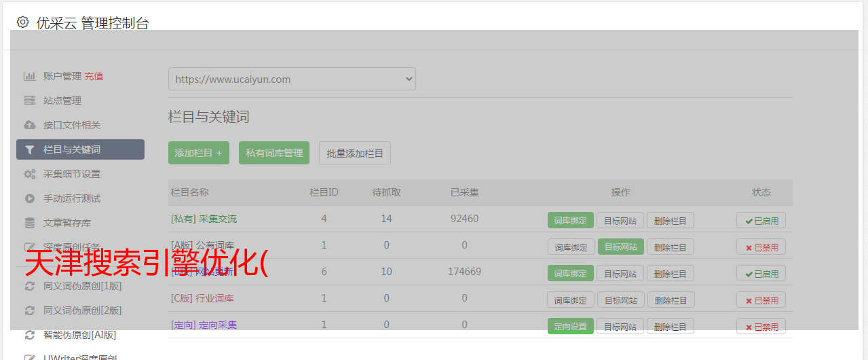Click the 栏目名称 column header
This screenshot has height=360, width=868.
click(x=190, y=192)
